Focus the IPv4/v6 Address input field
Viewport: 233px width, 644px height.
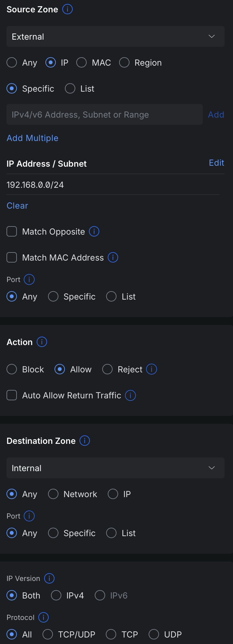click(x=104, y=115)
